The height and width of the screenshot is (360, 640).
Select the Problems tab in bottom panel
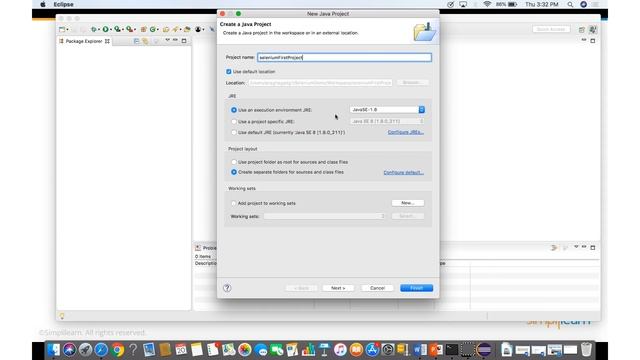click(206, 248)
